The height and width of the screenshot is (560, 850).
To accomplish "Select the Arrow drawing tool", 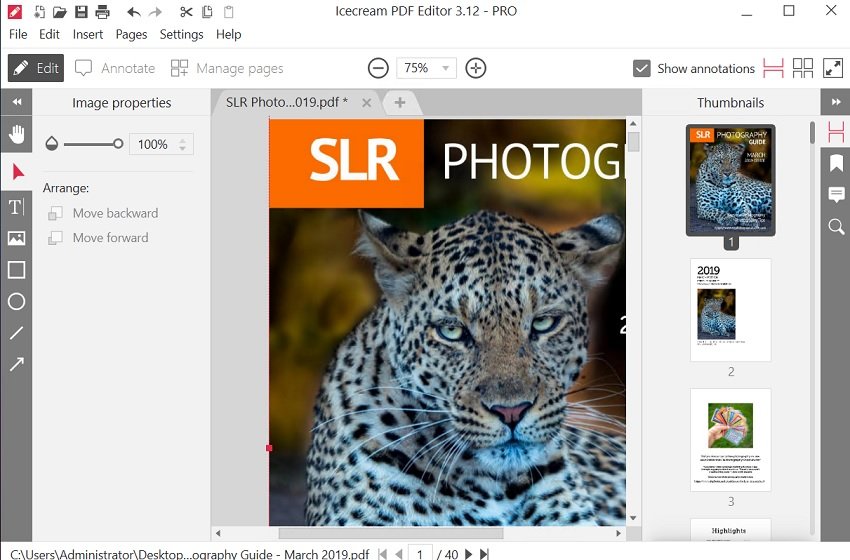I will point(16,365).
